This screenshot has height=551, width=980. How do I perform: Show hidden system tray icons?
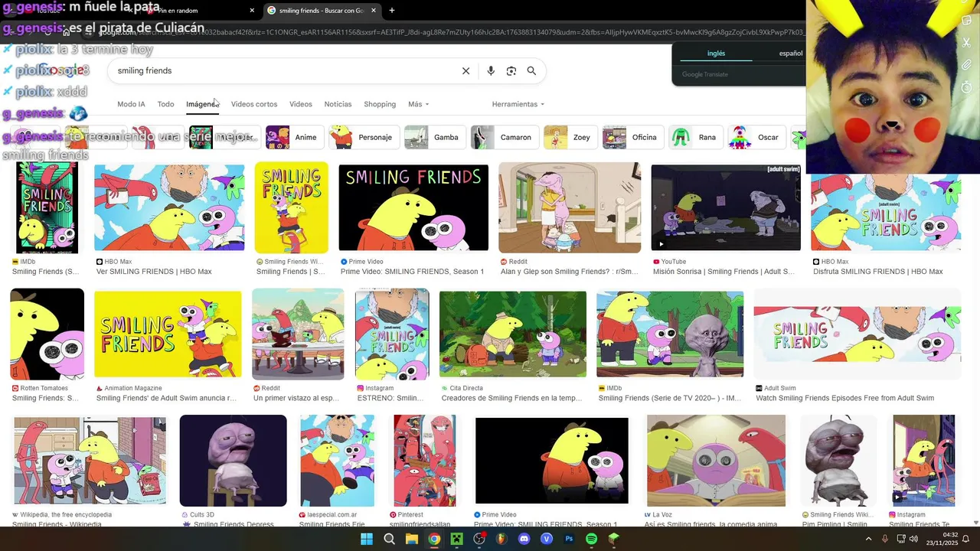click(x=868, y=539)
